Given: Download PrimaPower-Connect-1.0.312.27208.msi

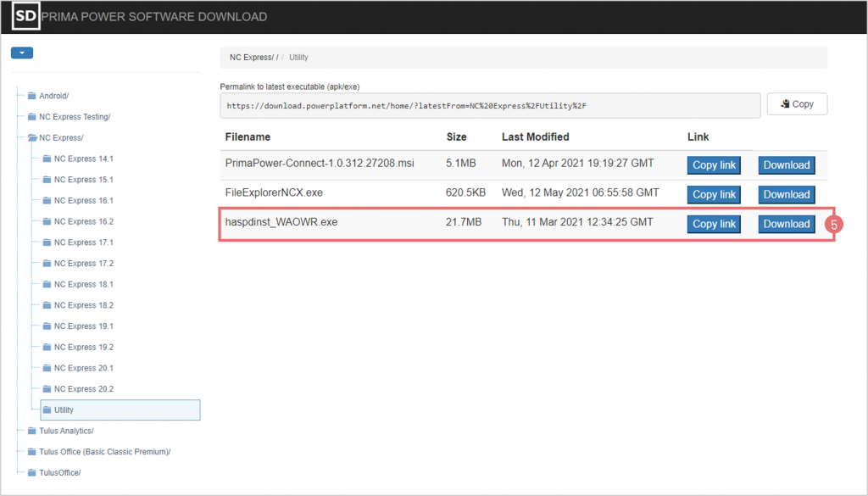Looking at the screenshot, I should [x=786, y=165].
